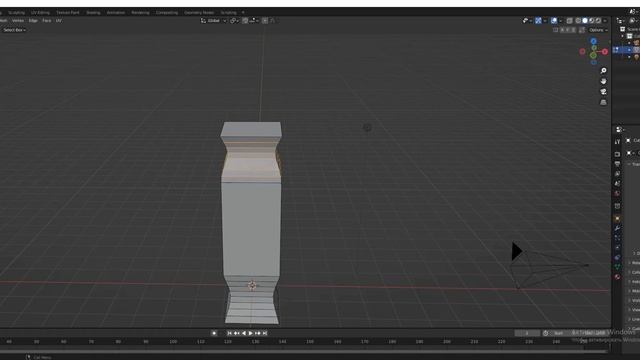Open the green Object Data properties tab
Viewport: 640px width, 360px height.
point(617,267)
